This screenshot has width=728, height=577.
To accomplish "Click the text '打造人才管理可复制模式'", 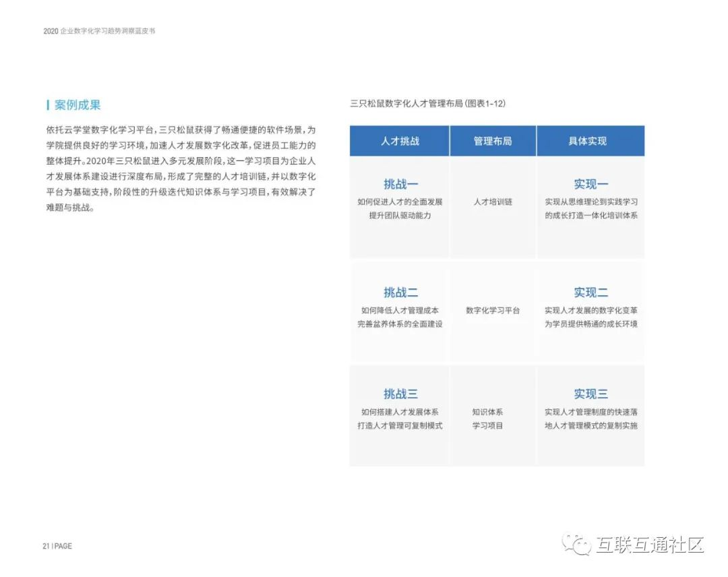I will (400, 425).
